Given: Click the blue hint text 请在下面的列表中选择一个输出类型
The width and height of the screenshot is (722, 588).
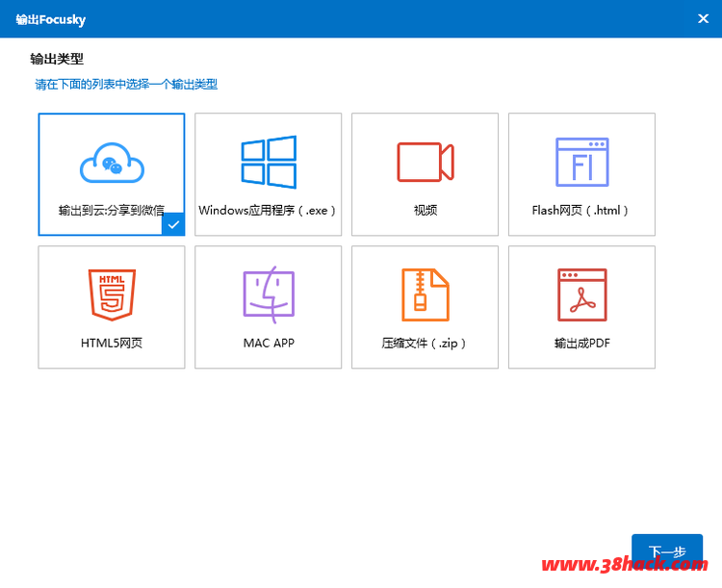Looking at the screenshot, I should click(126, 85).
